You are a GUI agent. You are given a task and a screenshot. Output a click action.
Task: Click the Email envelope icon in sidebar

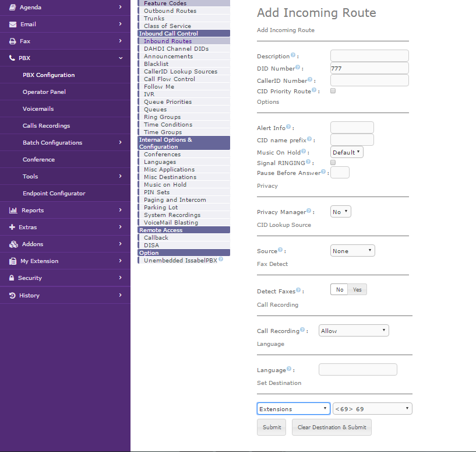pos(12,24)
